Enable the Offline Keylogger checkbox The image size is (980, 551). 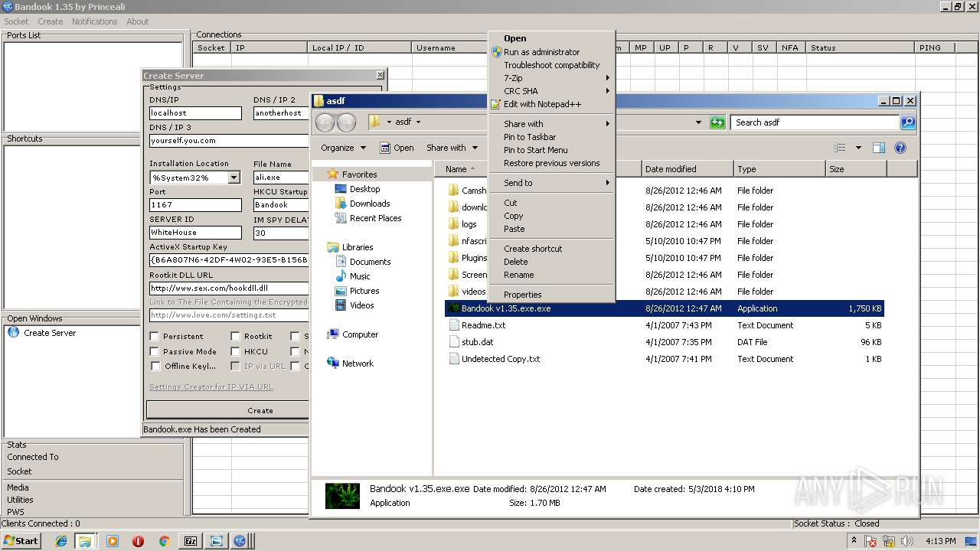click(155, 366)
